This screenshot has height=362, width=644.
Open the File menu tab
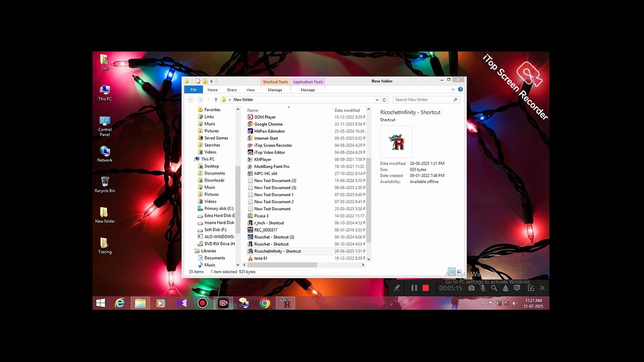pyautogui.click(x=193, y=89)
